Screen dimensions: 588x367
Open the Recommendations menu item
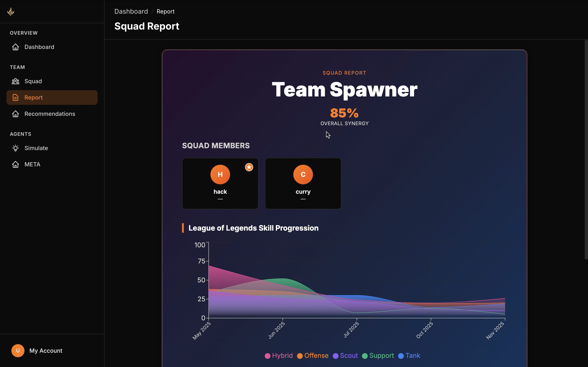point(50,114)
